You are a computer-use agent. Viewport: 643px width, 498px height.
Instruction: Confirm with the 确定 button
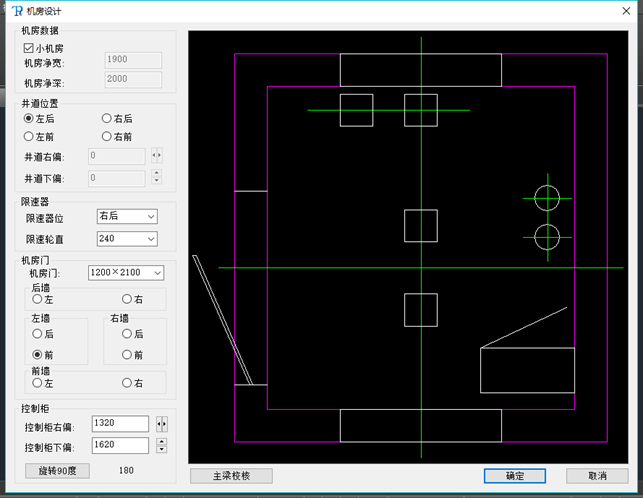pos(513,476)
